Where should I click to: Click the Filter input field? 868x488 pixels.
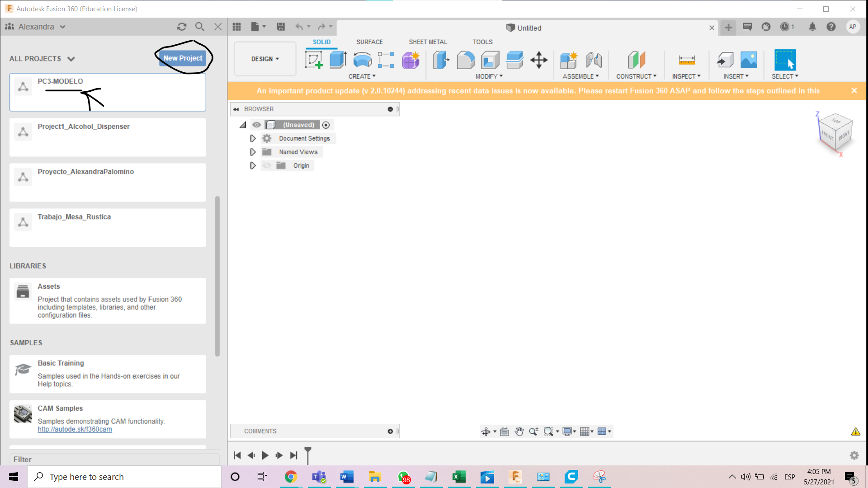click(x=114, y=459)
